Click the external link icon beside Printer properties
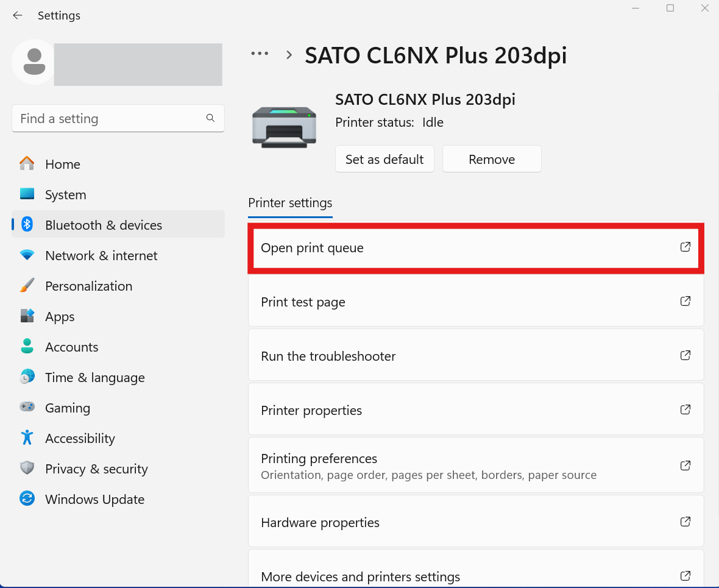The image size is (719, 588). 685,409
